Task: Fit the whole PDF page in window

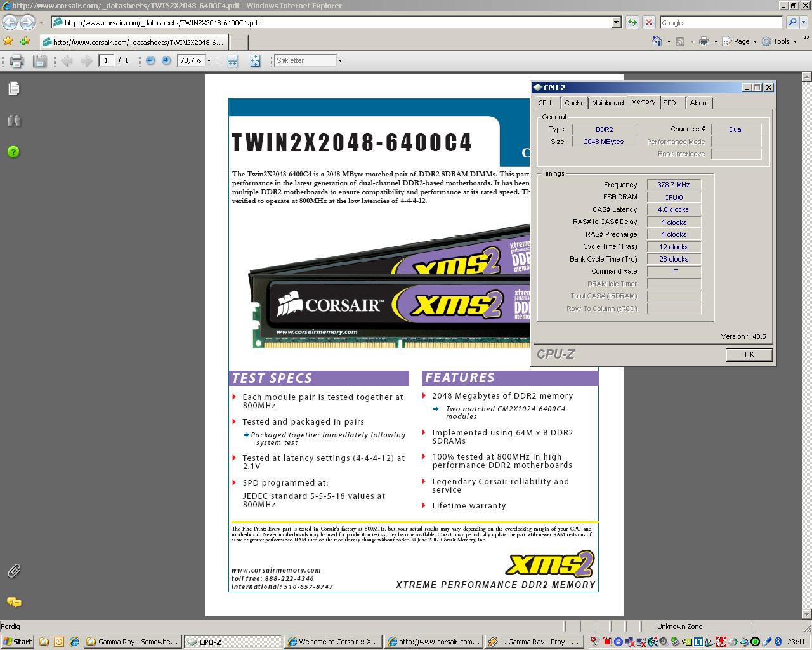Action: point(255,61)
